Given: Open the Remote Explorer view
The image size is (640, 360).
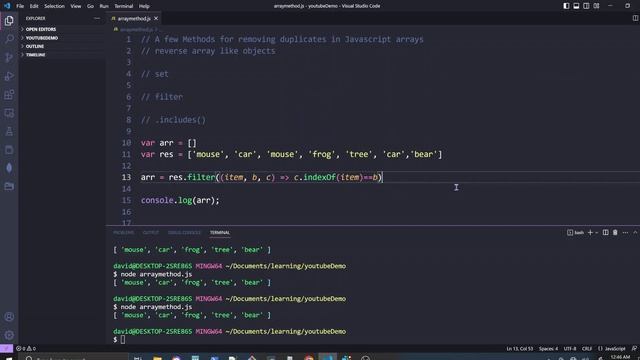Looking at the screenshot, I should [x=9, y=113].
